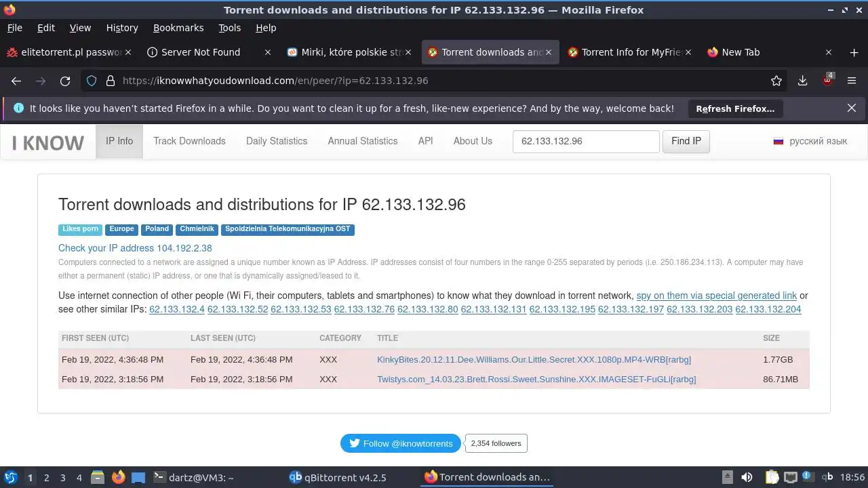Click the Russian flag language icon

(x=778, y=141)
